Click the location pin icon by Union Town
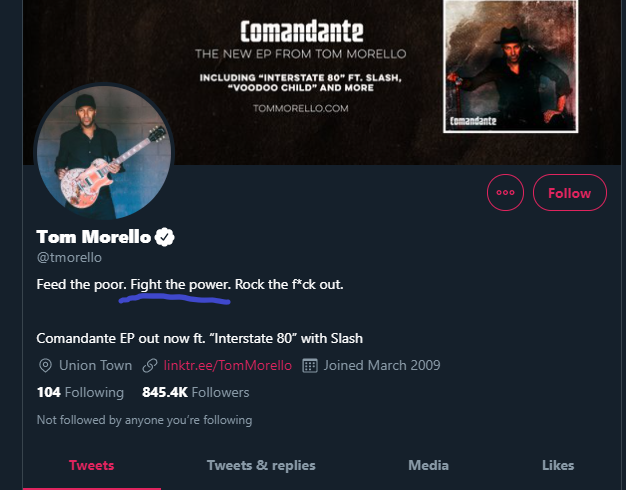The image size is (626, 490). pos(44,365)
